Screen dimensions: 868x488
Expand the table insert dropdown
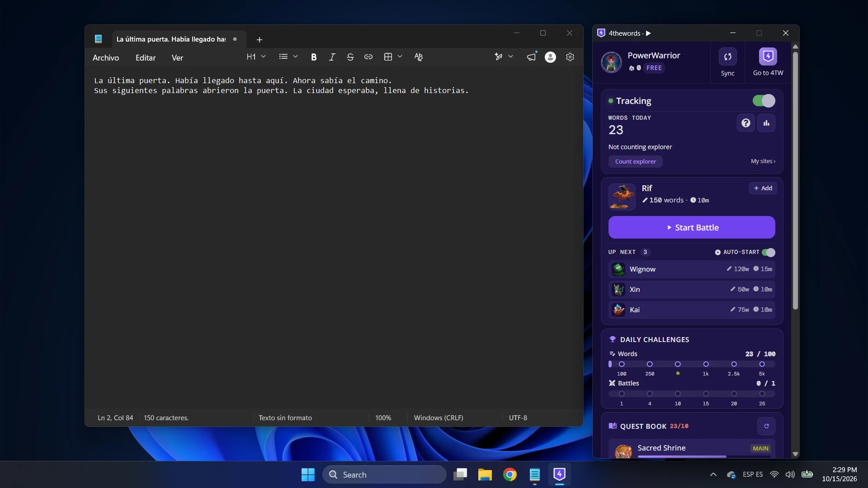[x=400, y=57]
